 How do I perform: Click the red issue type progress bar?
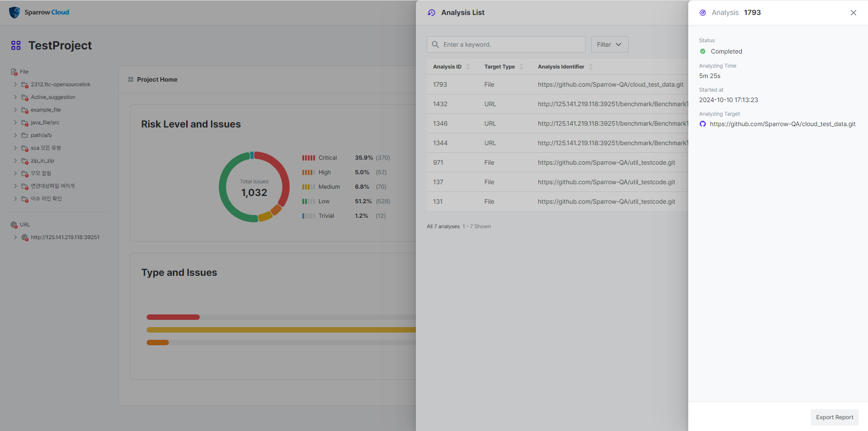pos(173,317)
